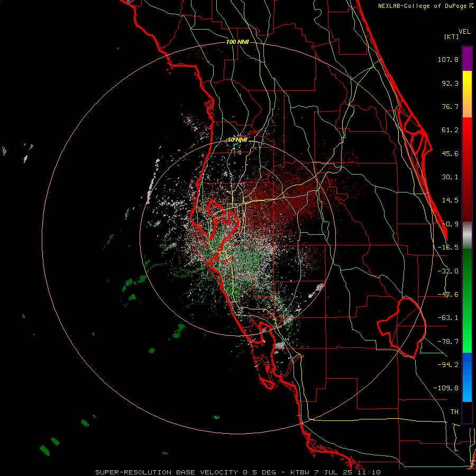This screenshot has height=476, width=476.
Task: Select the 61.2 legend value
Action: click(450, 130)
